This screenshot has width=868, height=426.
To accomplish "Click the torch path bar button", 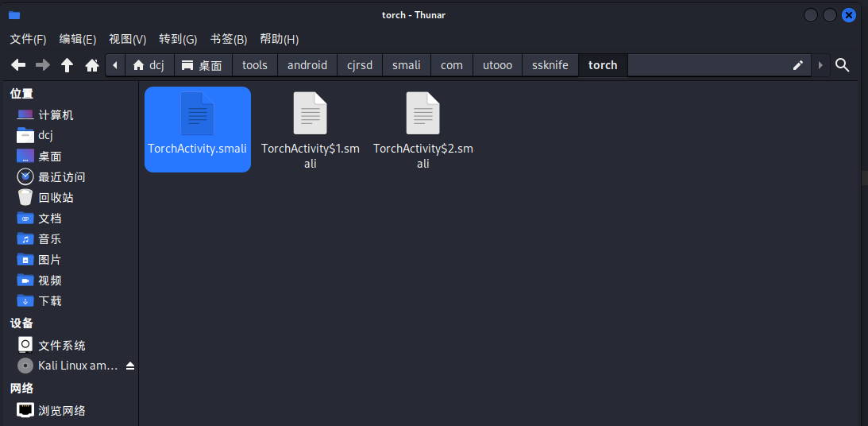I will click(603, 65).
